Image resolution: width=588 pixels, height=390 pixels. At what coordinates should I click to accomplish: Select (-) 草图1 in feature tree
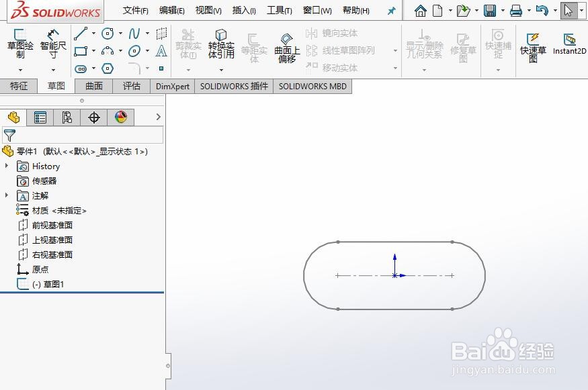click(x=48, y=285)
